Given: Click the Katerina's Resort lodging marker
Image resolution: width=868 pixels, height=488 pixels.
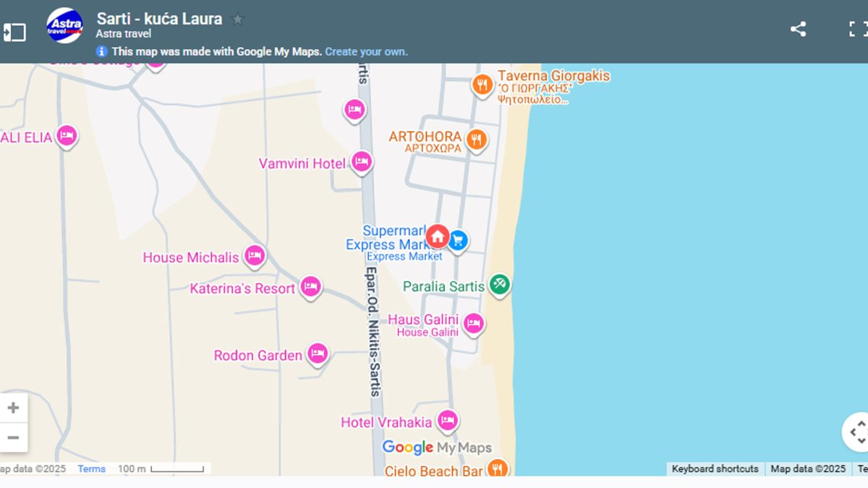Looking at the screenshot, I should (x=310, y=286).
